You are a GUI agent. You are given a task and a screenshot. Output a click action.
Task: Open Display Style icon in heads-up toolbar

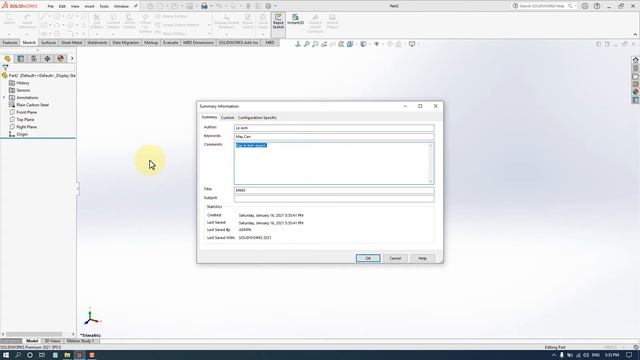(363, 44)
